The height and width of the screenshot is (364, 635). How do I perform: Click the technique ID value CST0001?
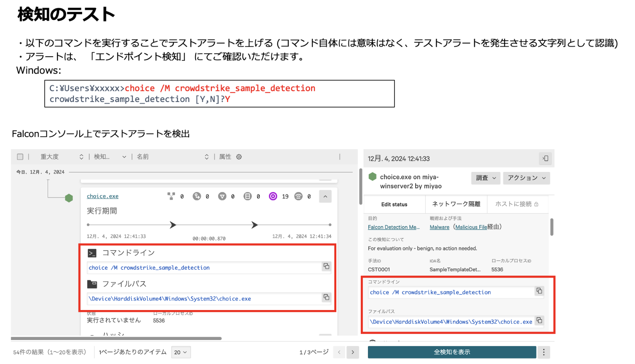[x=379, y=270]
